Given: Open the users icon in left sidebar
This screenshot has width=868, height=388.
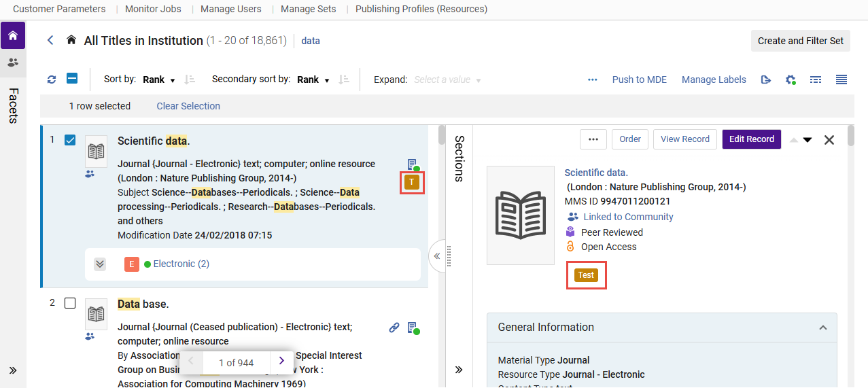Looking at the screenshot, I should (x=13, y=62).
